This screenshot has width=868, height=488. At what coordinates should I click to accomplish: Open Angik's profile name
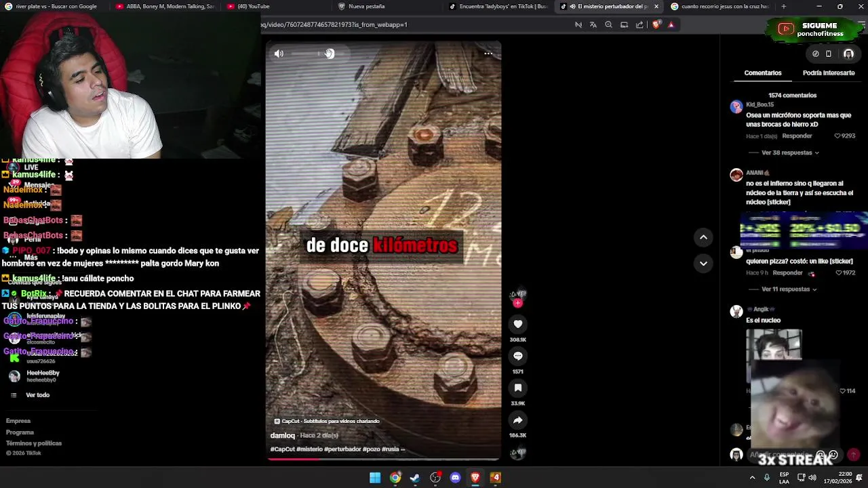(x=759, y=309)
